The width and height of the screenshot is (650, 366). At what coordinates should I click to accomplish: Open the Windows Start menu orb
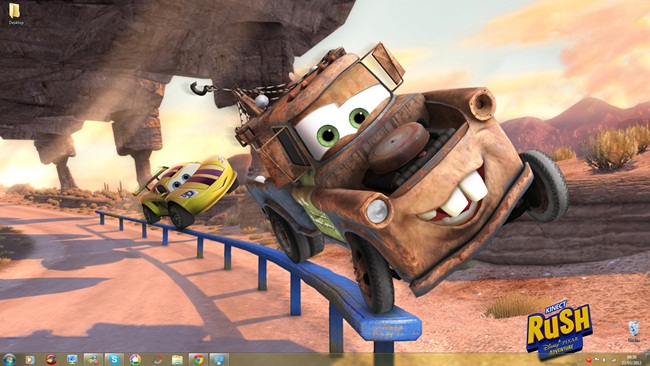pyautogui.click(x=9, y=359)
